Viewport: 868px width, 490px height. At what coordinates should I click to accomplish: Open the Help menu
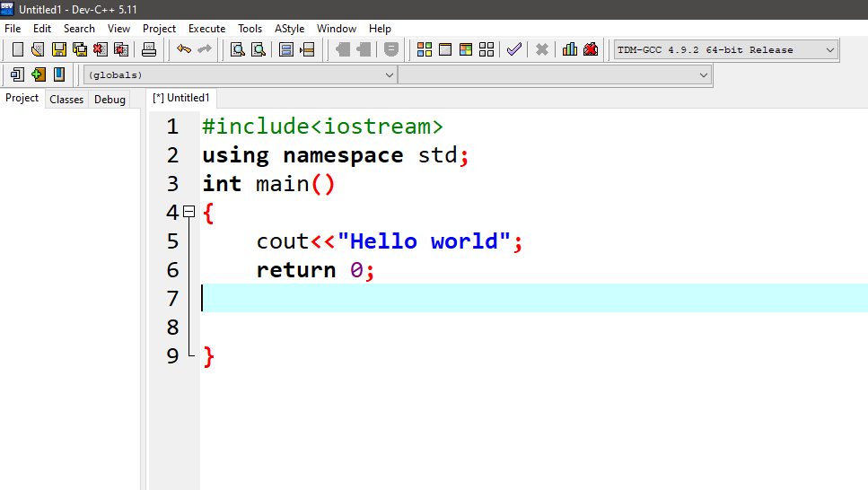(x=380, y=29)
